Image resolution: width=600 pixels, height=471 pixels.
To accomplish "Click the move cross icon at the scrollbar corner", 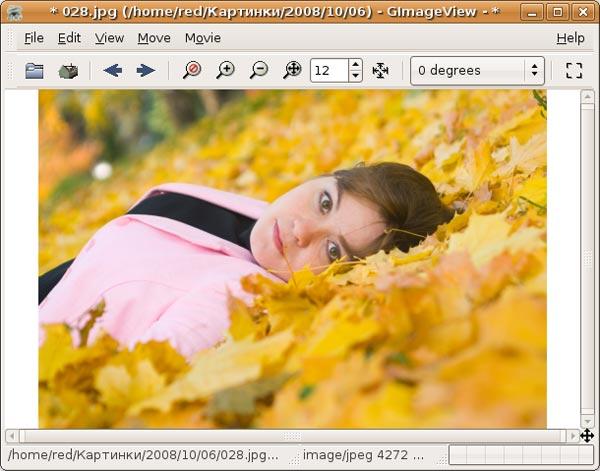I will (x=587, y=435).
